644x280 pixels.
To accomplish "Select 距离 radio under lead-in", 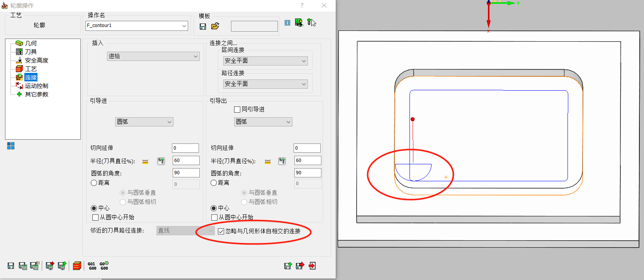I will coord(94,183).
